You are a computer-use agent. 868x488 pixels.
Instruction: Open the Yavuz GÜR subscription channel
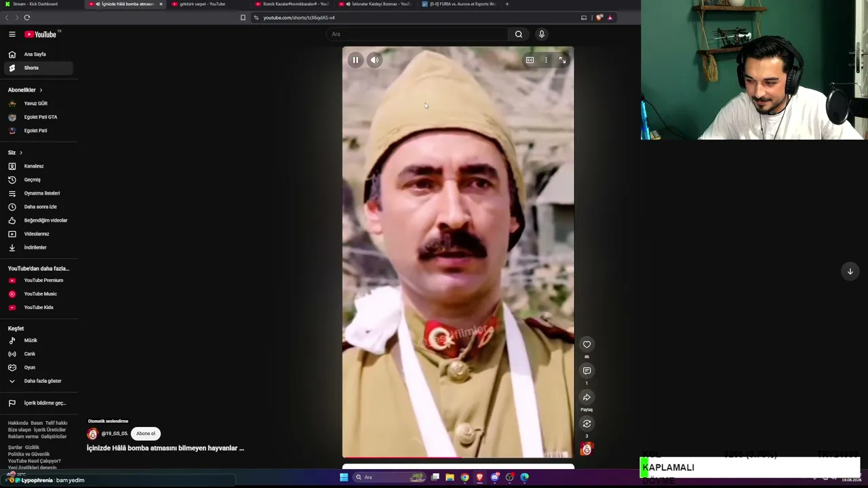(39, 104)
